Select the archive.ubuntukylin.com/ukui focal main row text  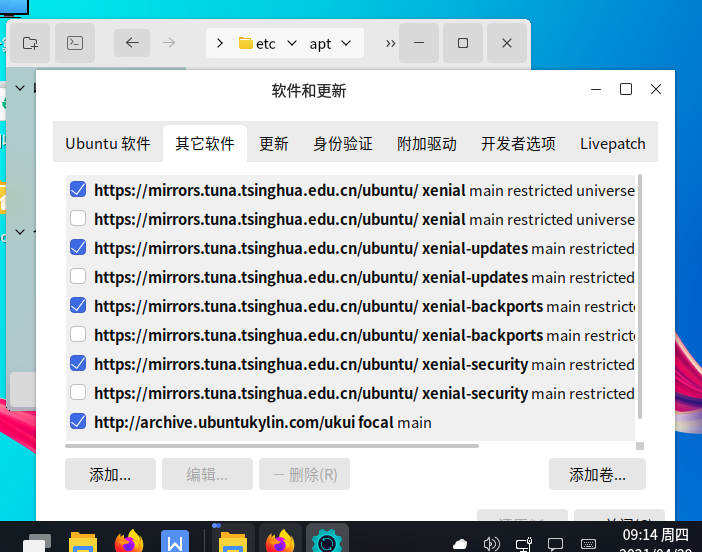click(263, 422)
